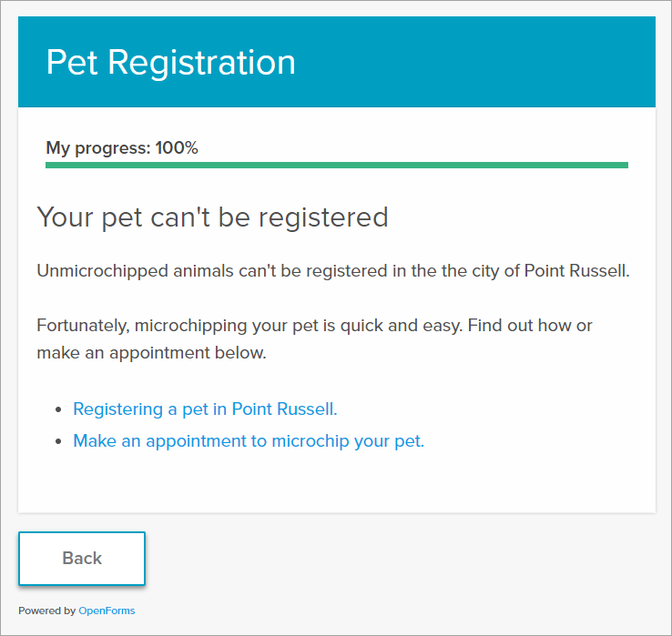This screenshot has height=636, width=672.
Task: Click the Pet Registration header title
Action: 170,63
